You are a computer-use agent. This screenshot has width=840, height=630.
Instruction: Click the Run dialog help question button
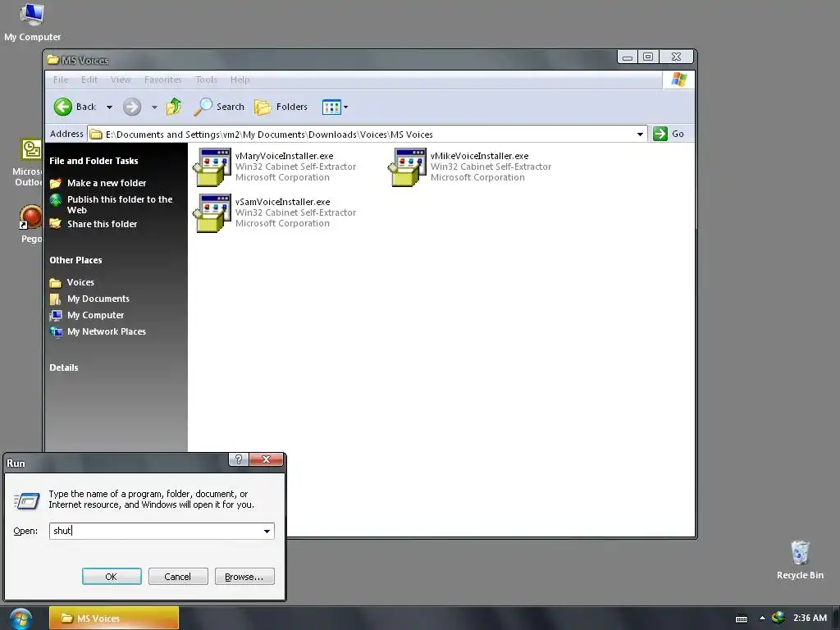click(239, 459)
